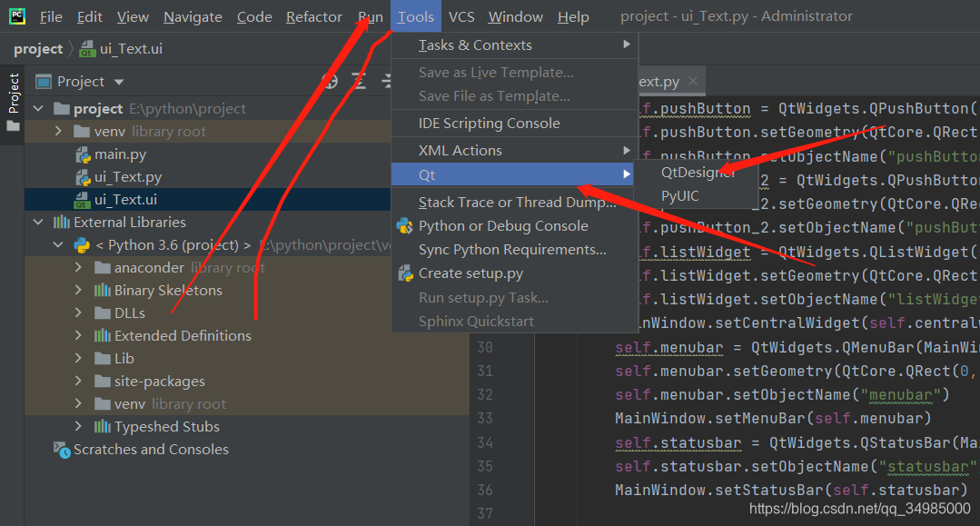Open the Project view dropdown
The height and width of the screenshot is (526, 980).
pyautogui.click(x=119, y=82)
